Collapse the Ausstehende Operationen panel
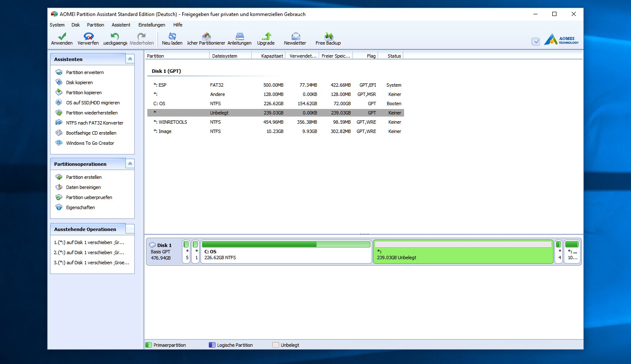 point(130,229)
